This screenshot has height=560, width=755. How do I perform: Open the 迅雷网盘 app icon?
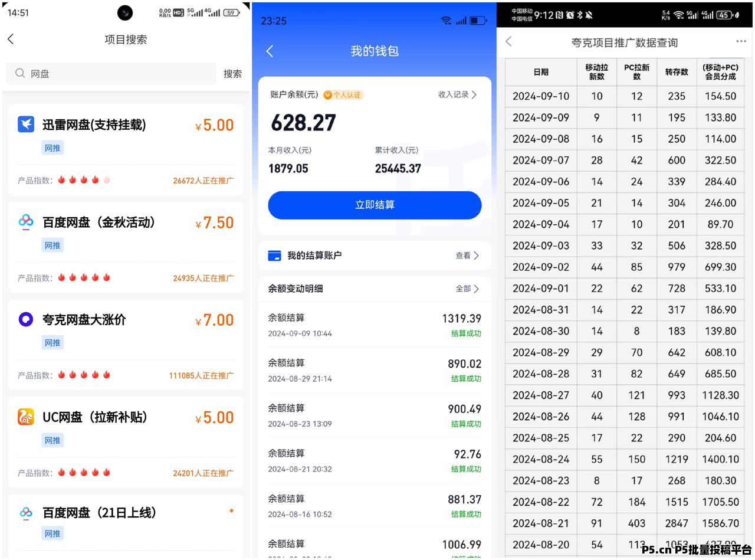tap(26, 124)
